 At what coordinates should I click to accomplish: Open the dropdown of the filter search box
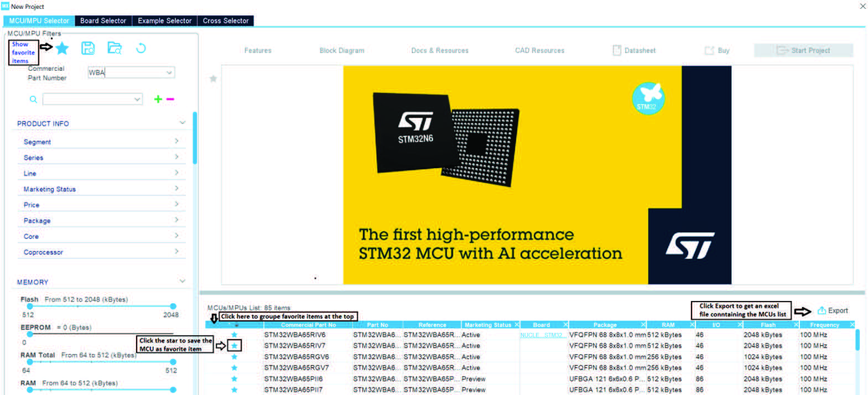137,99
